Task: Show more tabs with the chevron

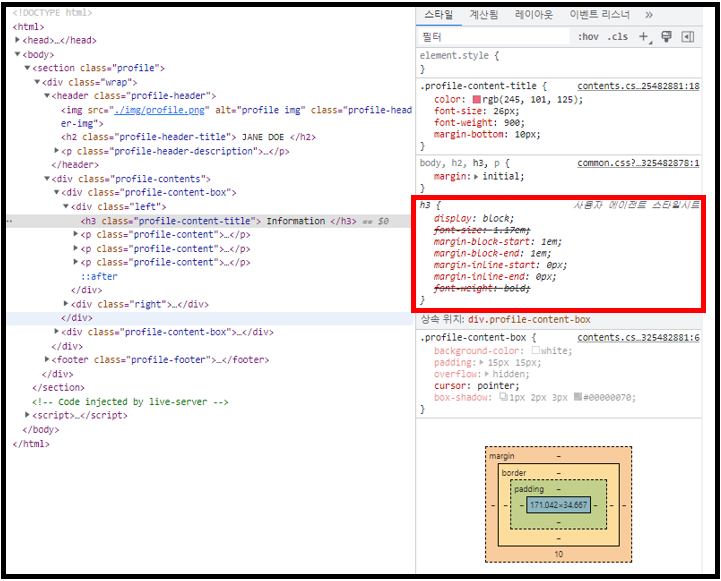Action: click(x=648, y=15)
